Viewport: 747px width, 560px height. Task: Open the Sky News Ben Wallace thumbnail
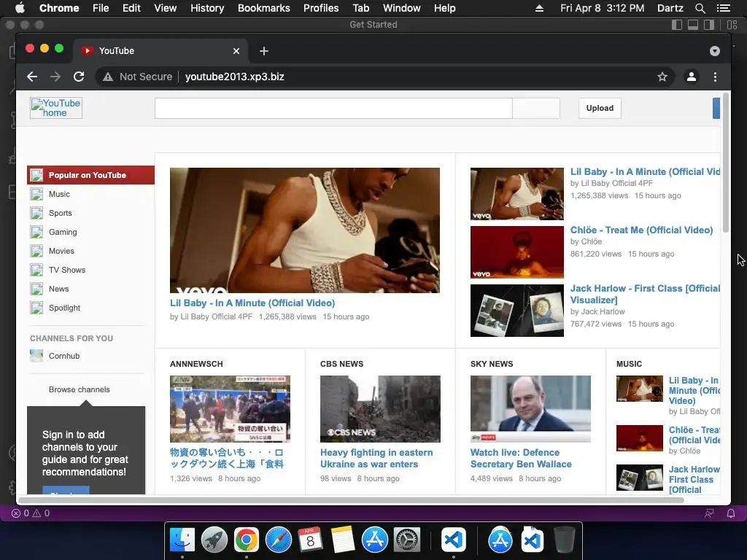pos(531,409)
